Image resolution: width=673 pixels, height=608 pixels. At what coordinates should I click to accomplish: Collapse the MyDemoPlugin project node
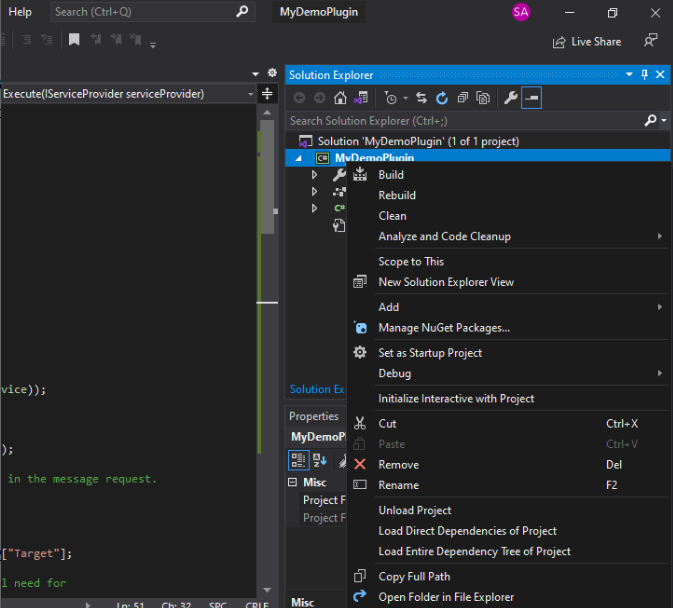tap(299, 158)
